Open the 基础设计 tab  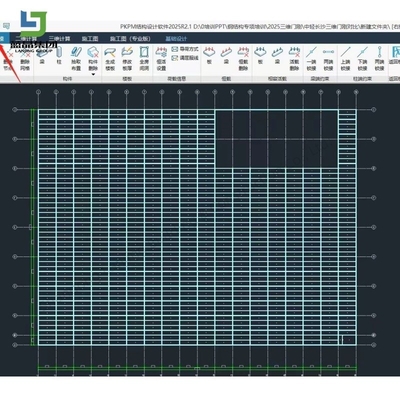point(176,39)
